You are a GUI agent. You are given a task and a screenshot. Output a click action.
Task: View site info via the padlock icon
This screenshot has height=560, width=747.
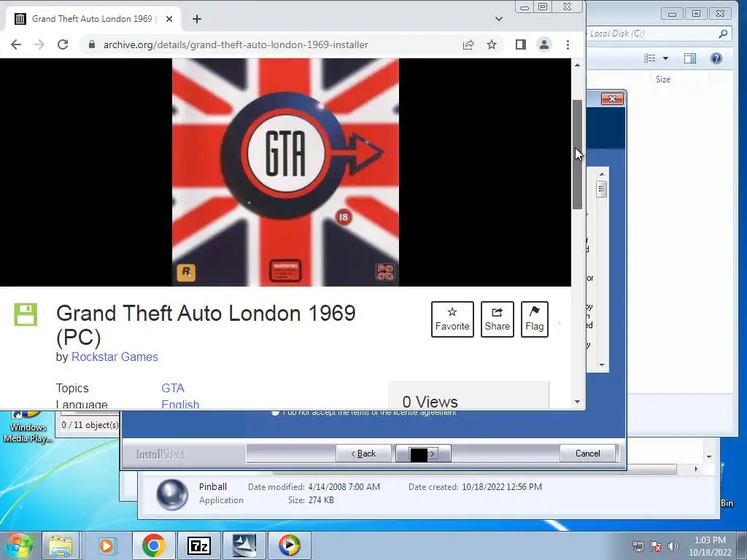92,44
